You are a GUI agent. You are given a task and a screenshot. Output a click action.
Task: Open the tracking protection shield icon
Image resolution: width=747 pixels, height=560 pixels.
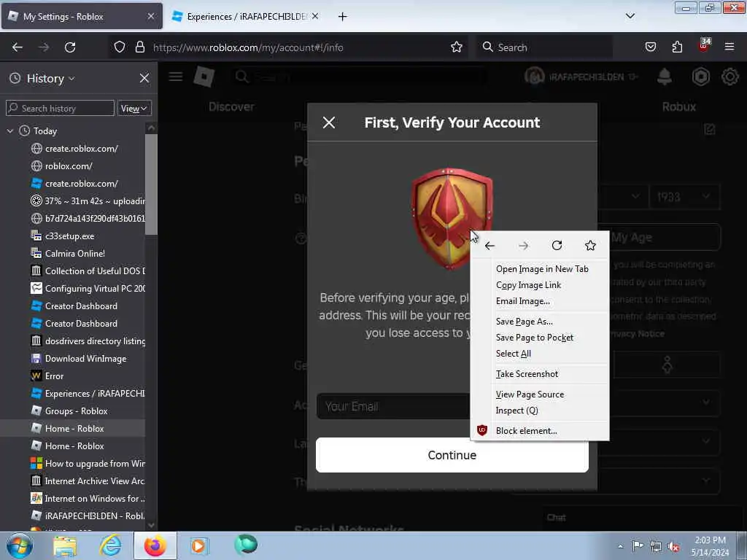(x=120, y=47)
